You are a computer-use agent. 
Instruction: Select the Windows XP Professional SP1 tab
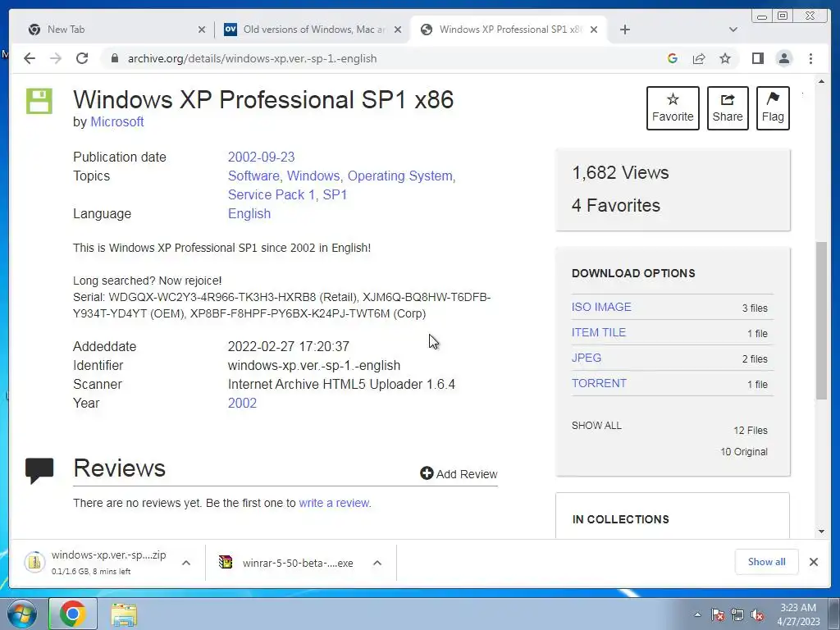pos(509,30)
